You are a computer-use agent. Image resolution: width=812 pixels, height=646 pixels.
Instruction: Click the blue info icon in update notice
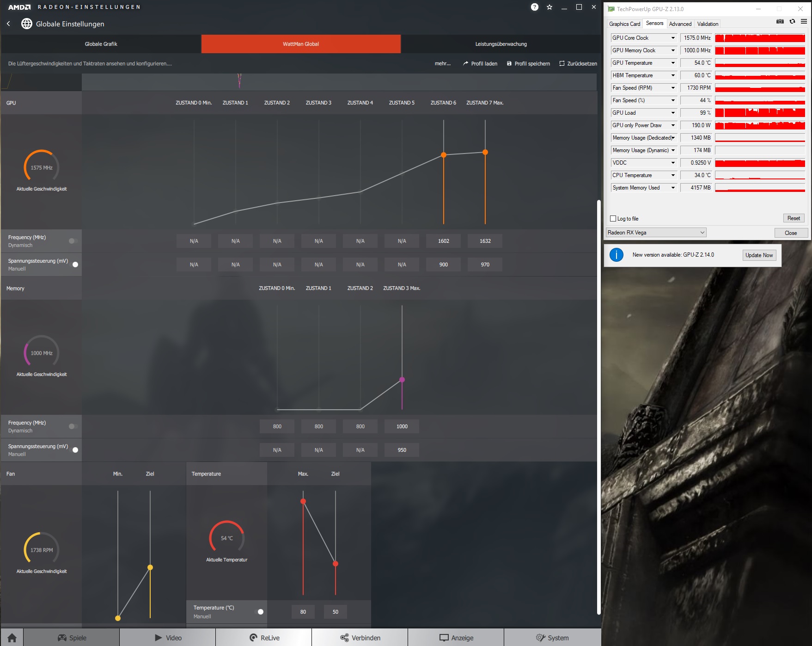pyautogui.click(x=617, y=255)
